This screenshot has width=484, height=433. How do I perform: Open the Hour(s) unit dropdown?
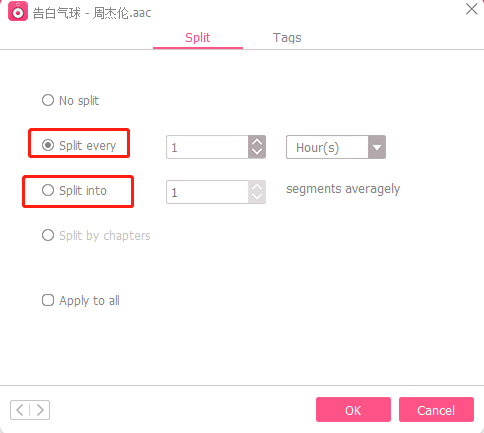tap(336, 147)
